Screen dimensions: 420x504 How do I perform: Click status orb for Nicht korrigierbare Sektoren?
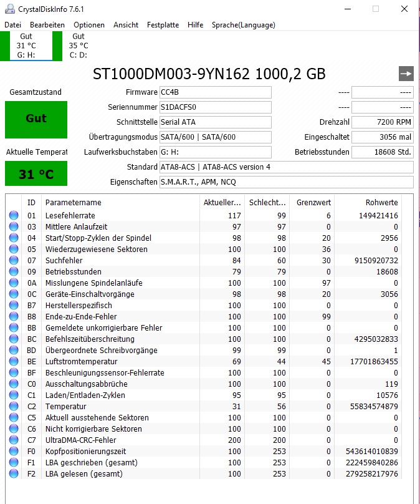click(x=14, y=429)
